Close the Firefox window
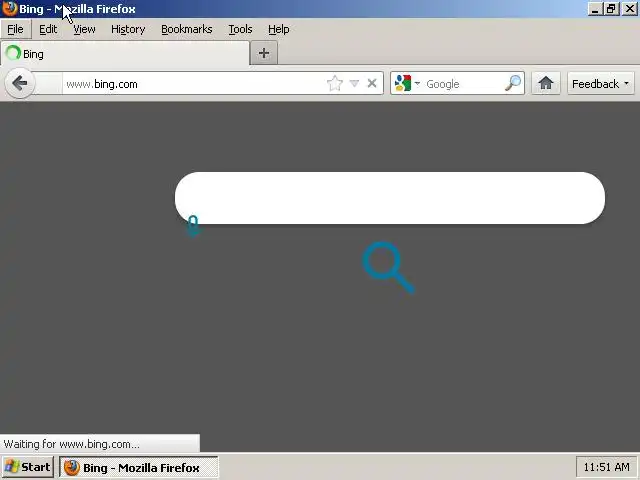This screenshot has width=640, height=480. (x=630, y=9)
